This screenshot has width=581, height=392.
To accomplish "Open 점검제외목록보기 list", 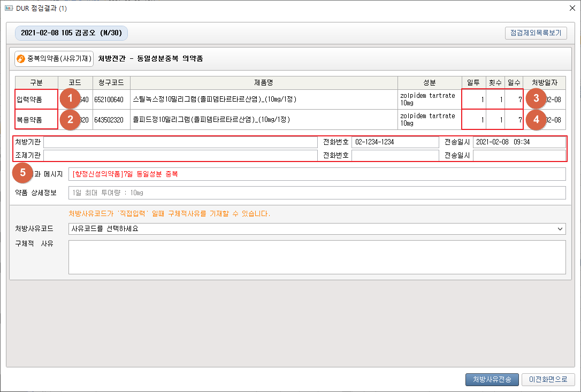I will [536, 33].
